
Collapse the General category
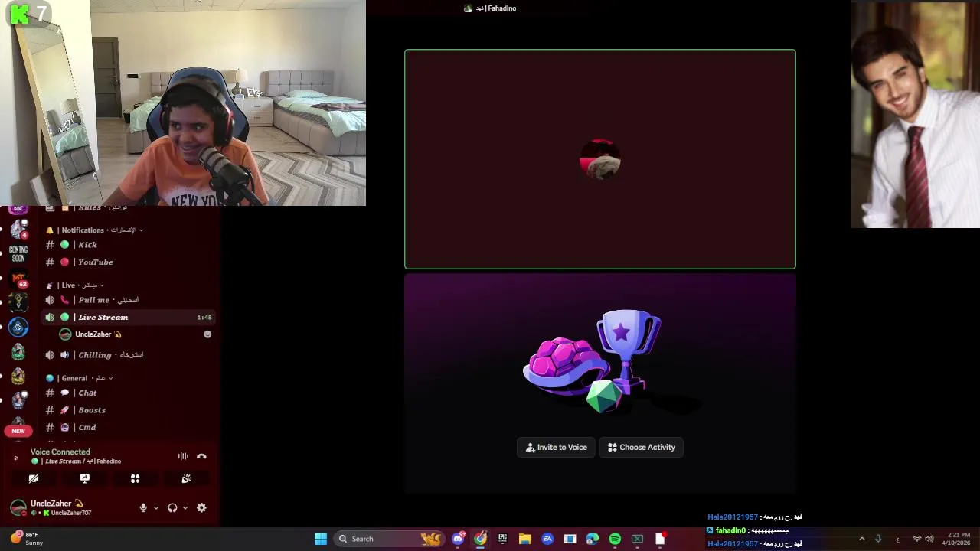80,378
